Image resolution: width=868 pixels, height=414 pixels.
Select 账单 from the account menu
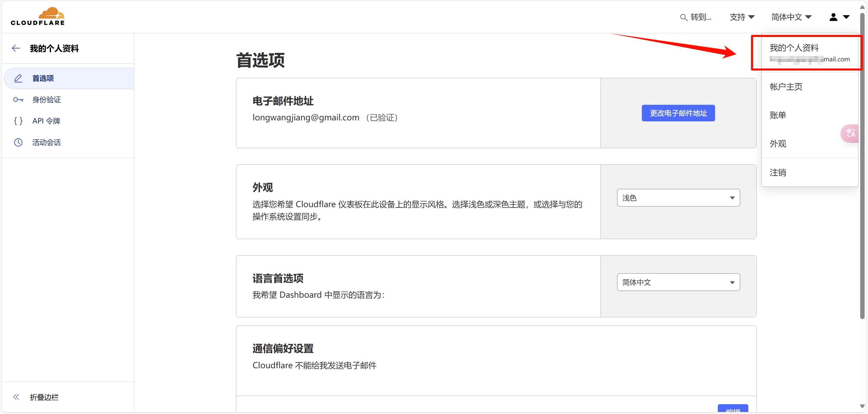coord(778,115)
